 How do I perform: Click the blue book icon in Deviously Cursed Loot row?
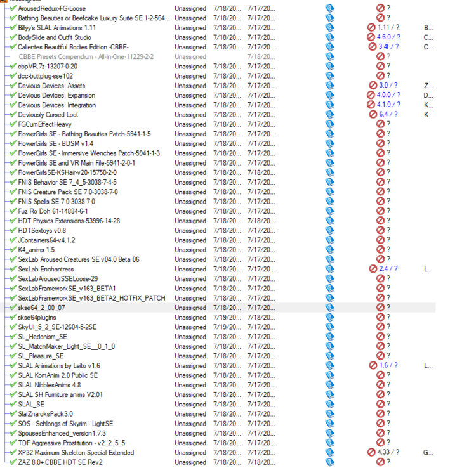tap(329, 115)
